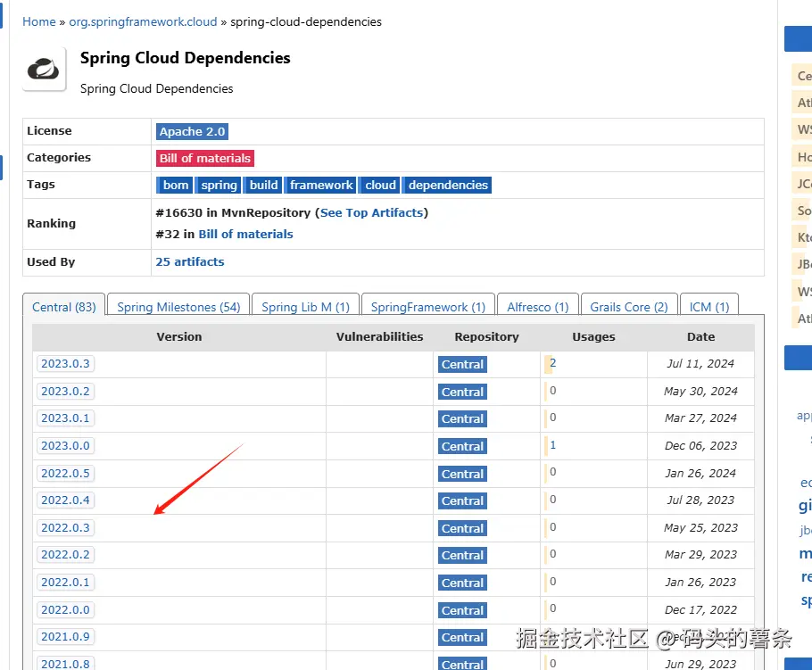
Task: Open See Top Artifacts link
Action: pos(372,213)
